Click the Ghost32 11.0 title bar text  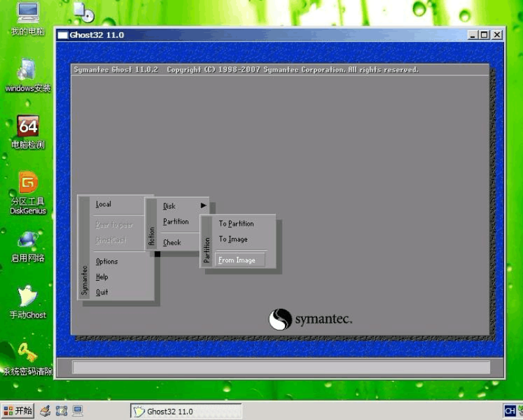click(97, 35)
